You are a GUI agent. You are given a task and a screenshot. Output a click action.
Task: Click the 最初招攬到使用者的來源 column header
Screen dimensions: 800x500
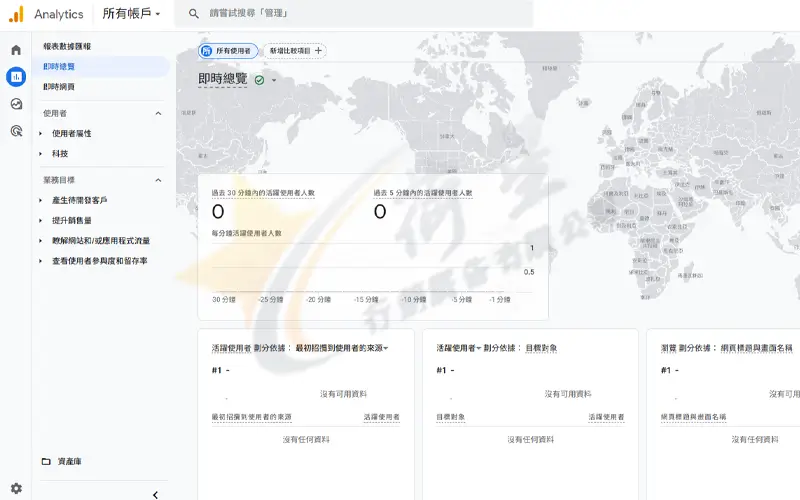coord(252,417)
